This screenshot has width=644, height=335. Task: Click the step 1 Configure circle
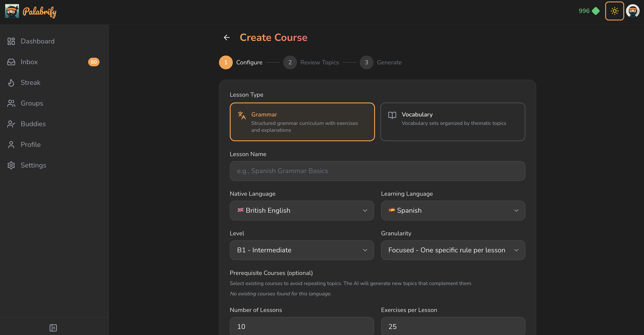(x=226, y=62)
